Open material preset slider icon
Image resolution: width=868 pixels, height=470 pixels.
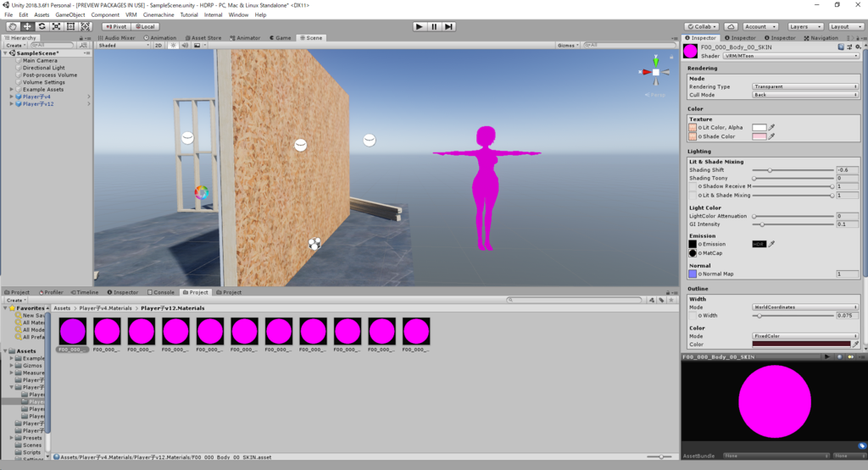849,47
